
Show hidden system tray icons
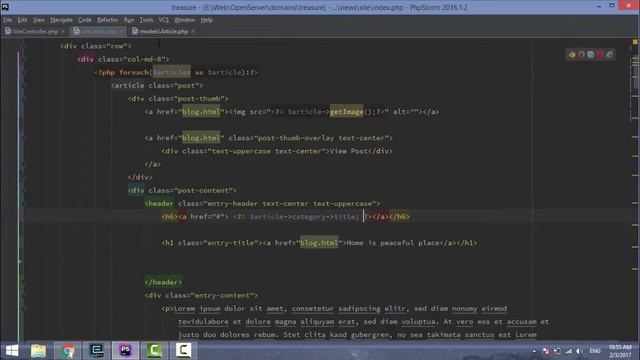[534, 351]
